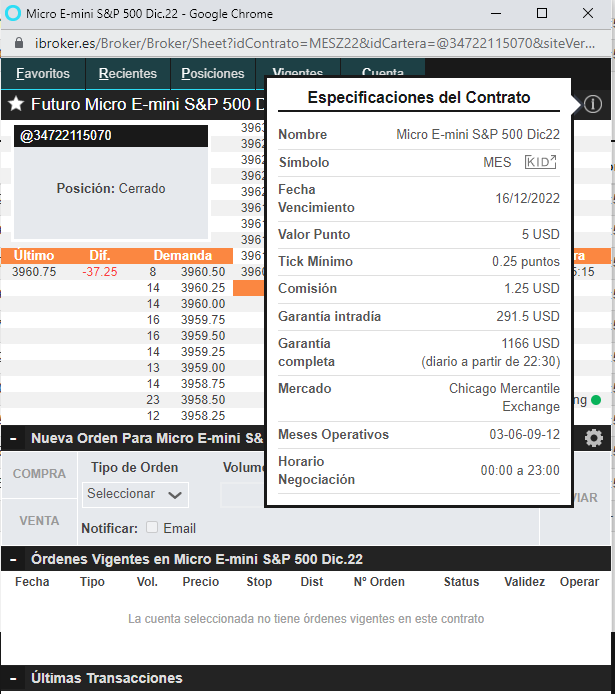Click bid price 3959.25
Image resolution: width=615 pixels, height=694 pixels.
[x=203, y=351]
